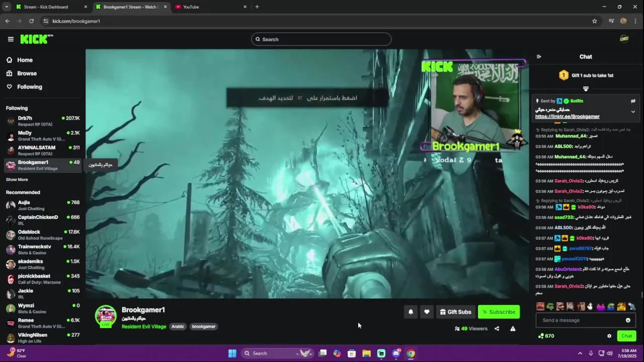The image size is (644, 362).
Task: Select the Arabic tag
Action: coord(178,326)
